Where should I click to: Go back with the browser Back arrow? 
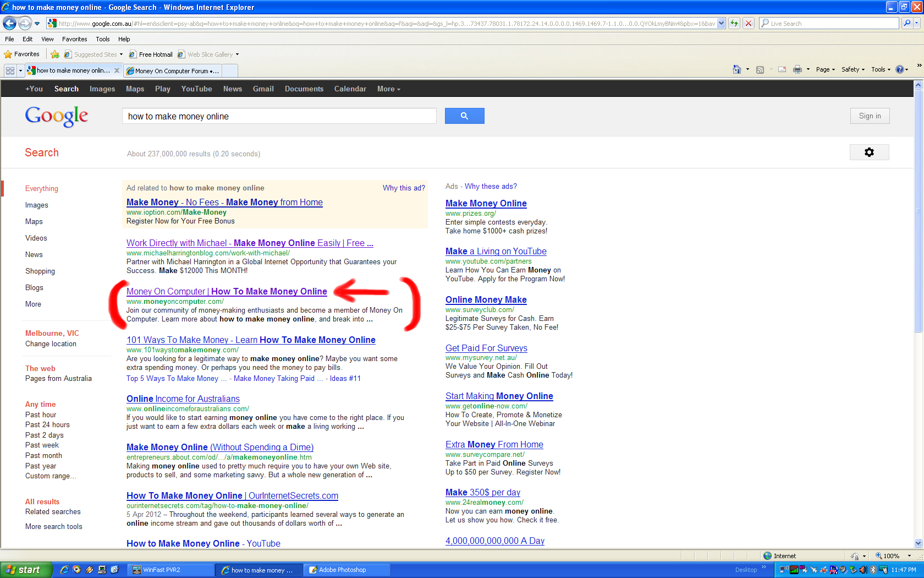point(9,23)
